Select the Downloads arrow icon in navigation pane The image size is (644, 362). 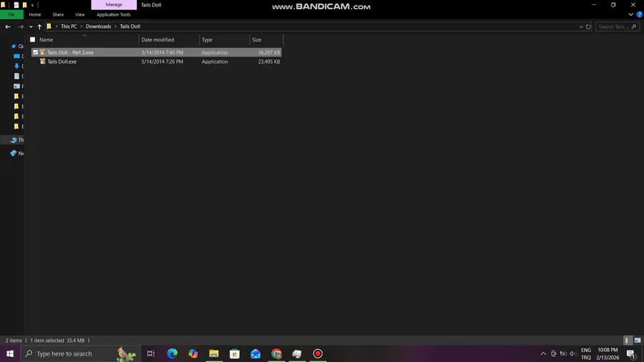(x=16, y=66)
